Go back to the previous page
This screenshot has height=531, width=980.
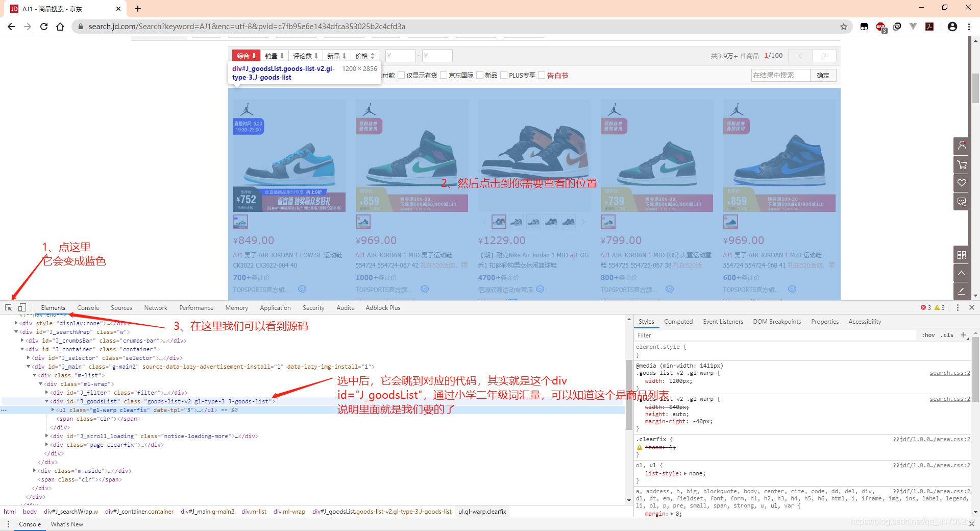click(11, 27)
